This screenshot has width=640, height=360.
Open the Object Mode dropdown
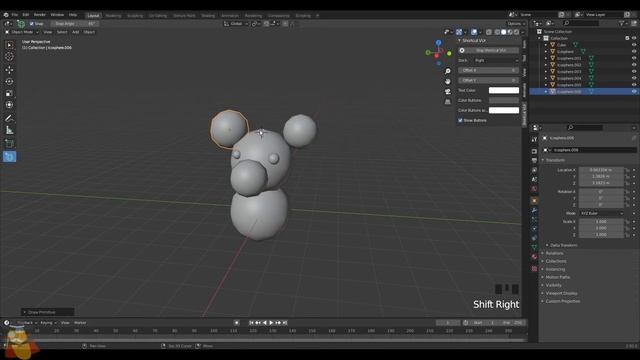pyautogui.click(x=22, y=32)
